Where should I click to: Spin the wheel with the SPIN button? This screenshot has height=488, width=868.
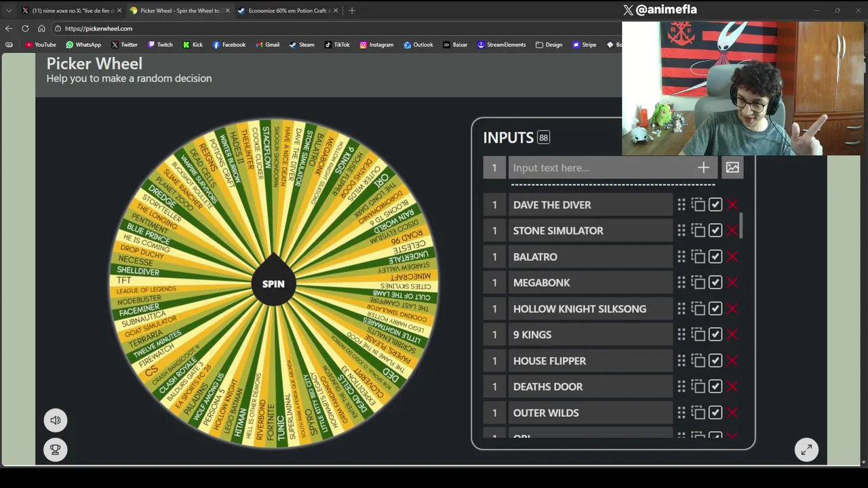(x=273, y=283)
